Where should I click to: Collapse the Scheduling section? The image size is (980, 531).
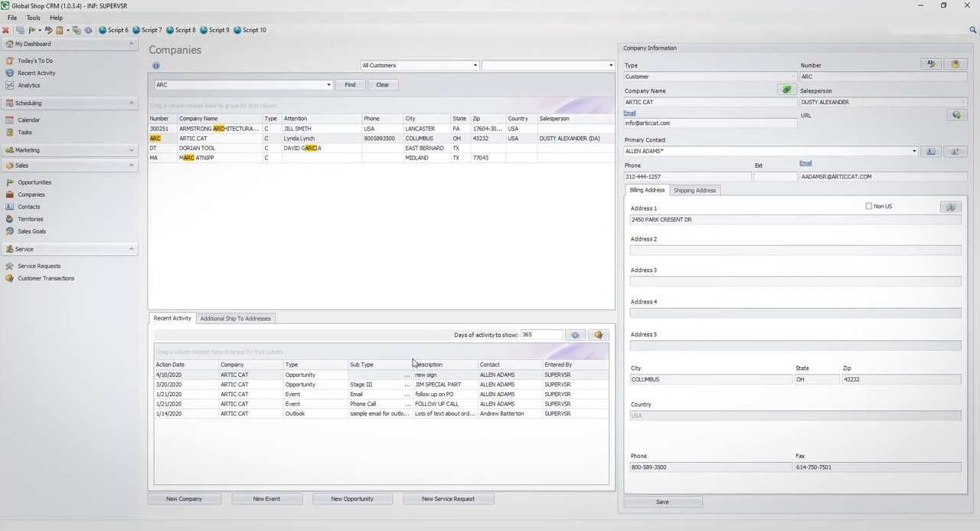click(x=131, y=103)
